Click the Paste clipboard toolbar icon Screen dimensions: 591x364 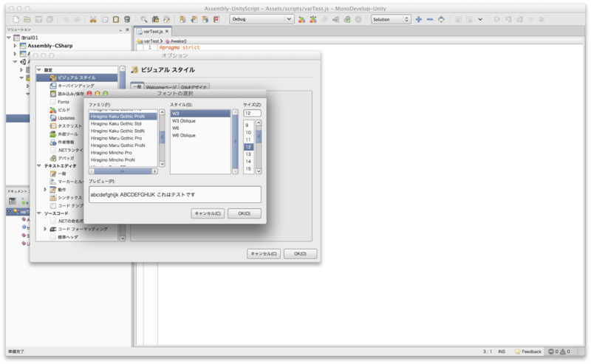(x=116, y=19)
